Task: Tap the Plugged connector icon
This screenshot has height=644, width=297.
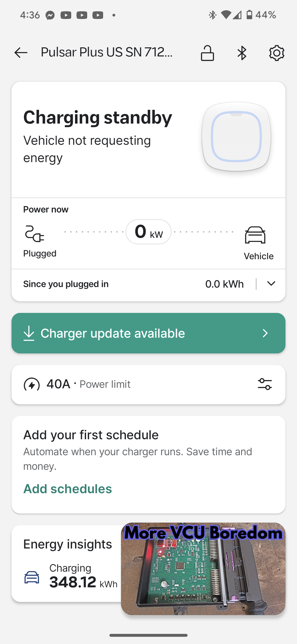Action: (34, 234)
